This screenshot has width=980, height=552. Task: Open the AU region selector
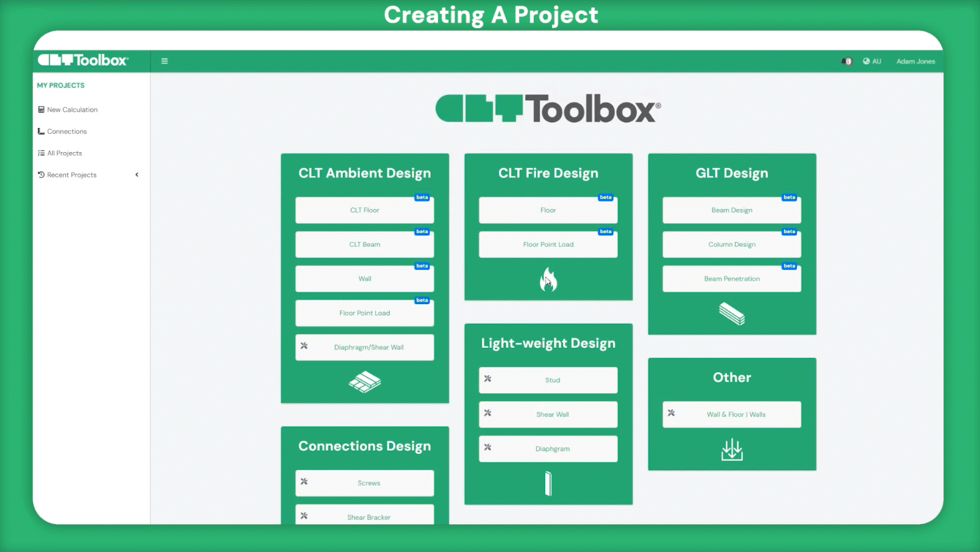pos(872,61)
